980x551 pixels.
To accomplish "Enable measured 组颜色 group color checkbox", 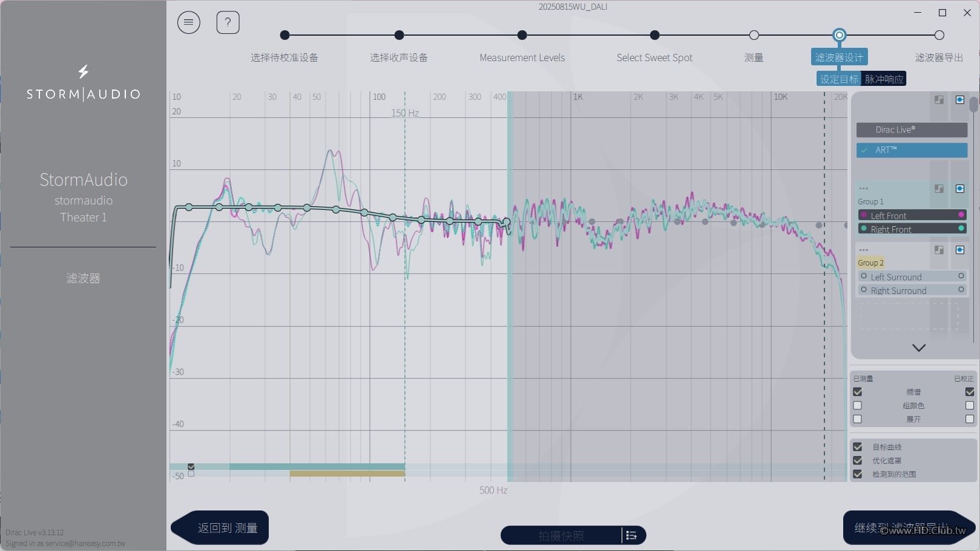I will [858, 405].
